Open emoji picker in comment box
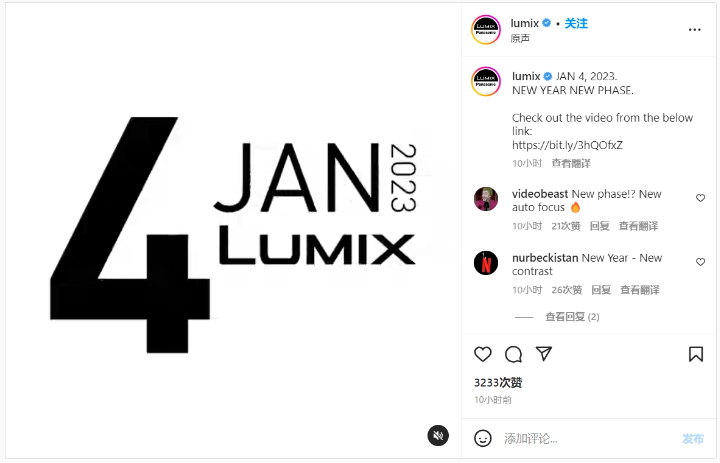 [x=483, y=438]
